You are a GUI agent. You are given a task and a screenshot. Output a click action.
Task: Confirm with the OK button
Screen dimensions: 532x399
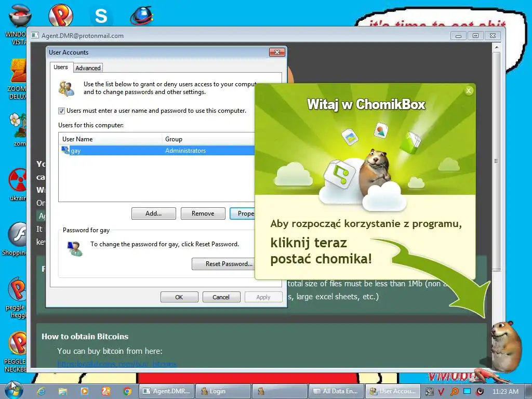point(179,297)
